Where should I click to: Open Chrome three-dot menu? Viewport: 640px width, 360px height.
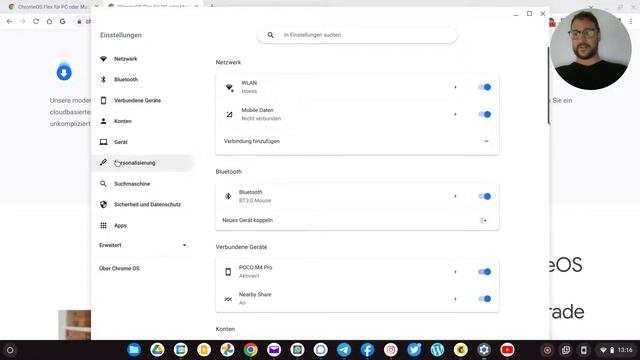tap(631, 21)
